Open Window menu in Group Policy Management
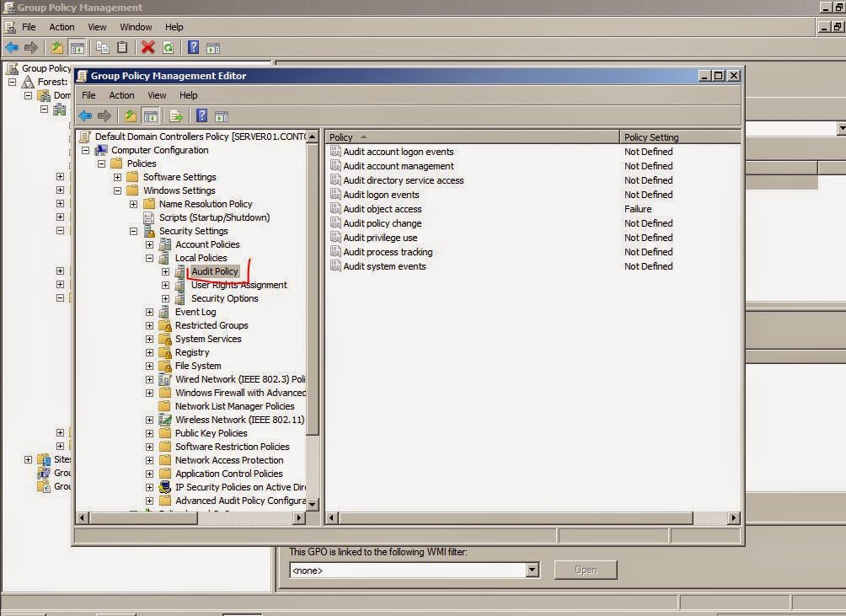 tap(136, 27)
